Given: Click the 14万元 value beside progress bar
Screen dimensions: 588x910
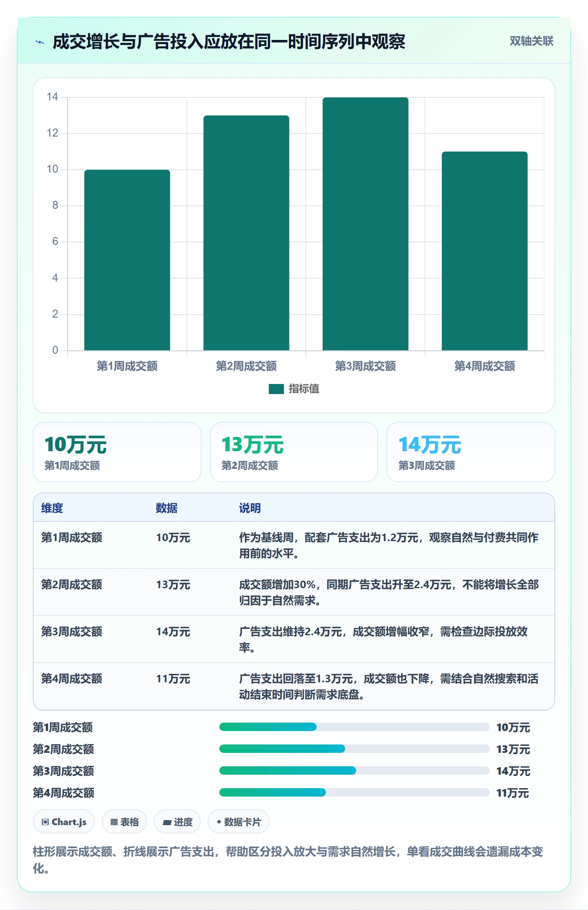Looking at the screenshot, I should click(x=513, y=771).
